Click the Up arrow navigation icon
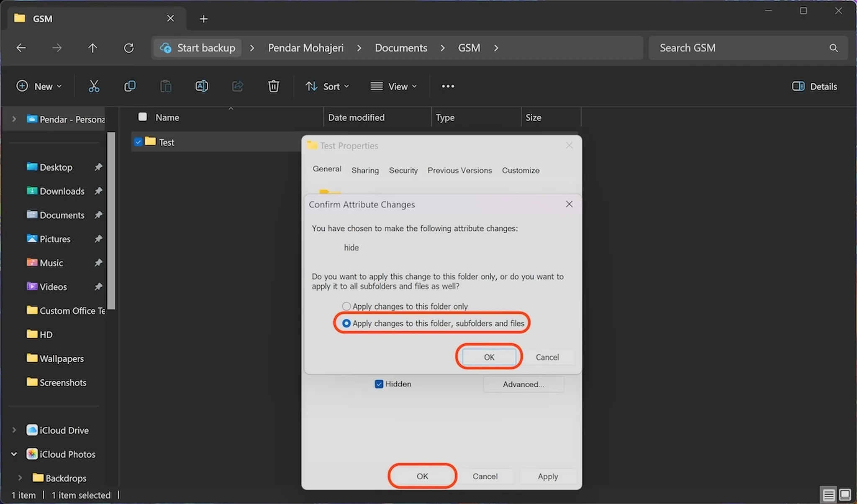Screen dimensions: 857x504 tap(92, 48)
